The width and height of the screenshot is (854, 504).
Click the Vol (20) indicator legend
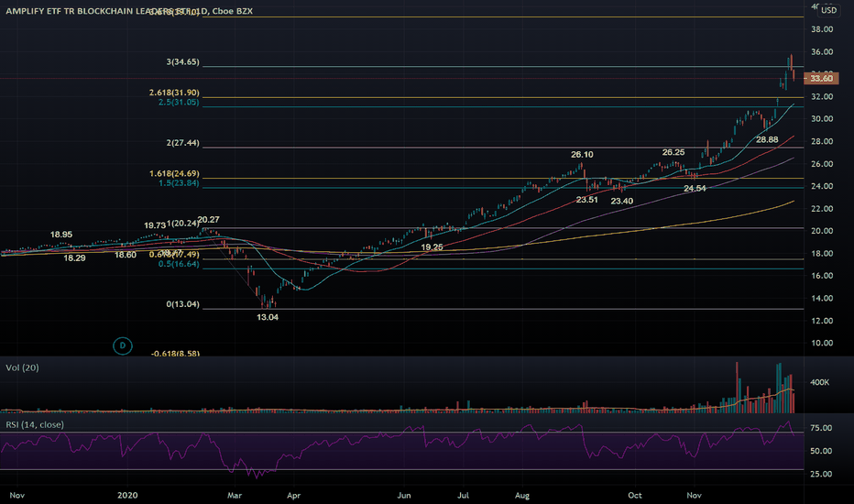click(22, 367)
